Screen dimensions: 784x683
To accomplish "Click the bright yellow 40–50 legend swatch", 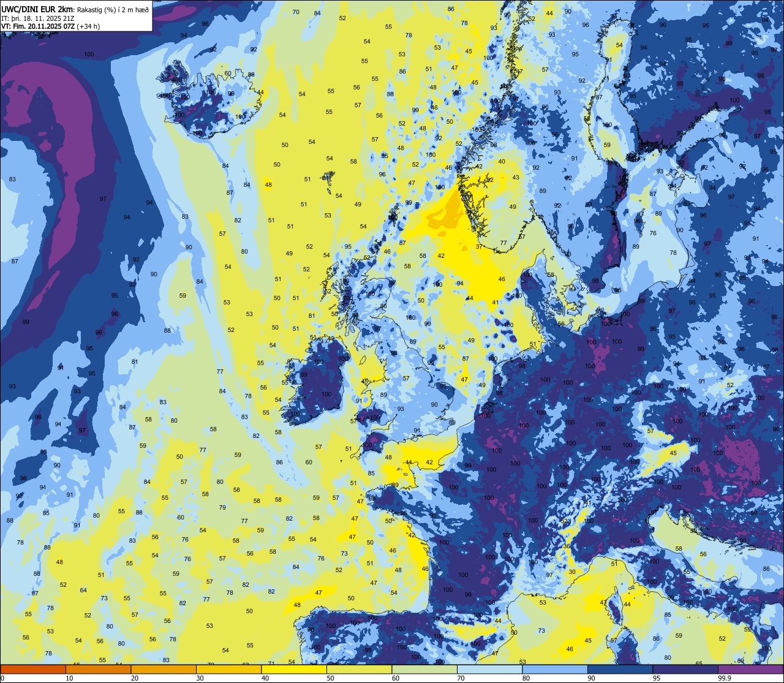I will click(x=294, y=670).
